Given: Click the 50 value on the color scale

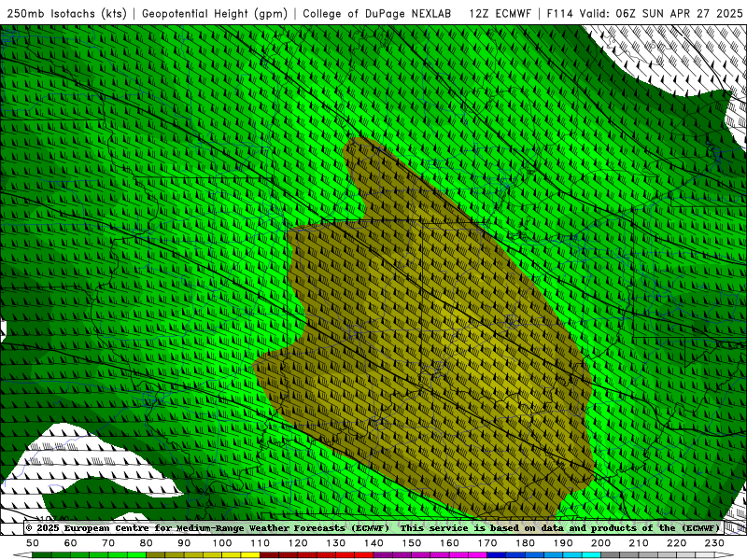Looking at the screenshot, I should (x=33, y=543).
